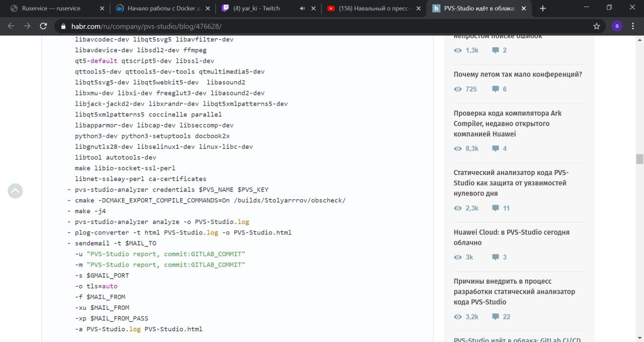Image resolution: width=644 pixels, height=342 pixels.
Task: Click the views eye icon beside 1,3k
Action: [458, 50]
